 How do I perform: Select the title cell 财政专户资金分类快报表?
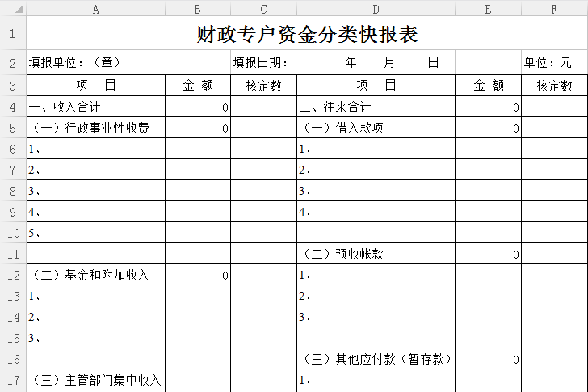[x=307, y=35]
